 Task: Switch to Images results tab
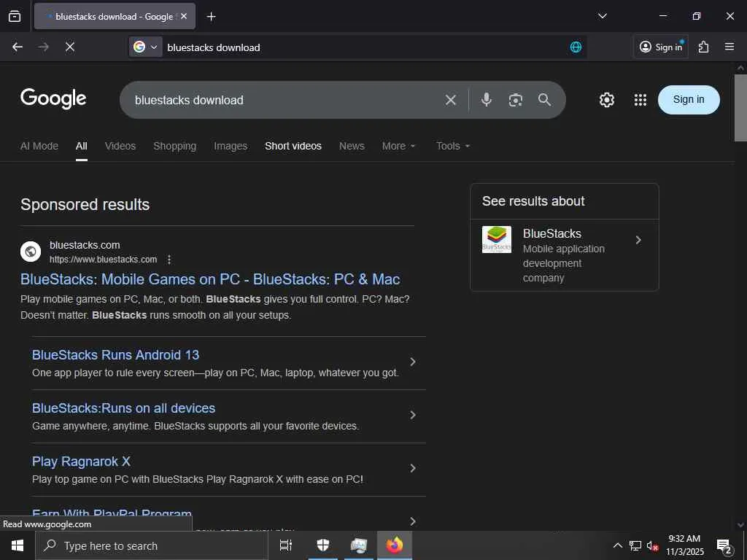click(x=231, y=146)
